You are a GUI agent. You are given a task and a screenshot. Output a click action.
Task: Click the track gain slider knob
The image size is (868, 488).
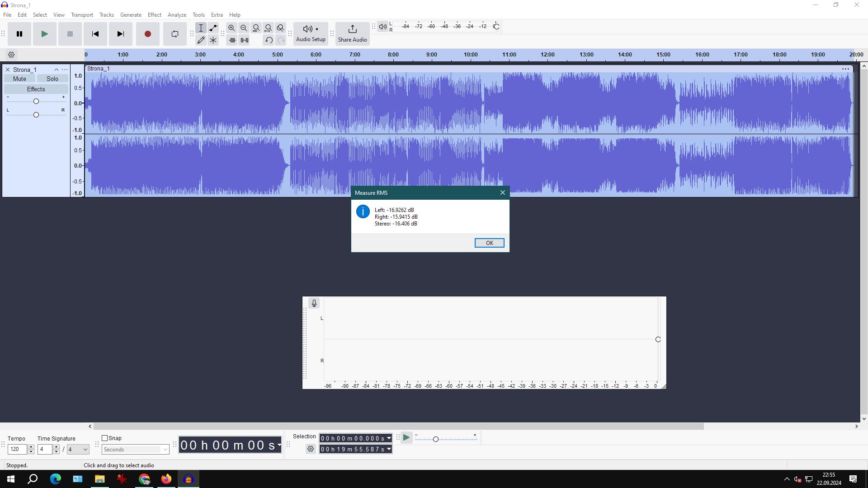pyautogui.click(x=36, y=101)
